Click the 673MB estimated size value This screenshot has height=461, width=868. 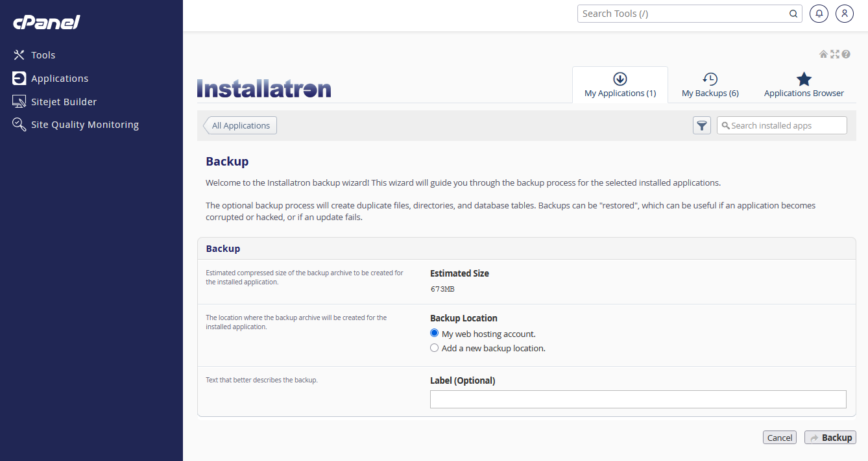442,289
